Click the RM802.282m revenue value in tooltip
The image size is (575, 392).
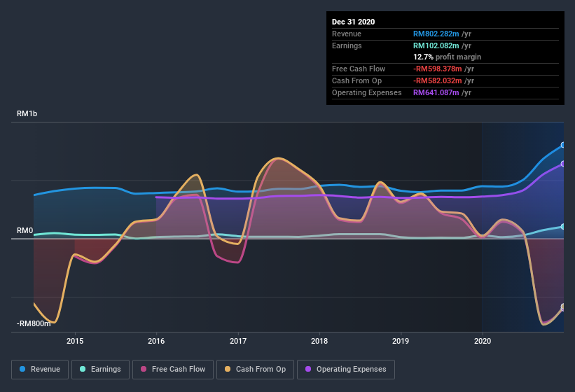coord(436,34)
